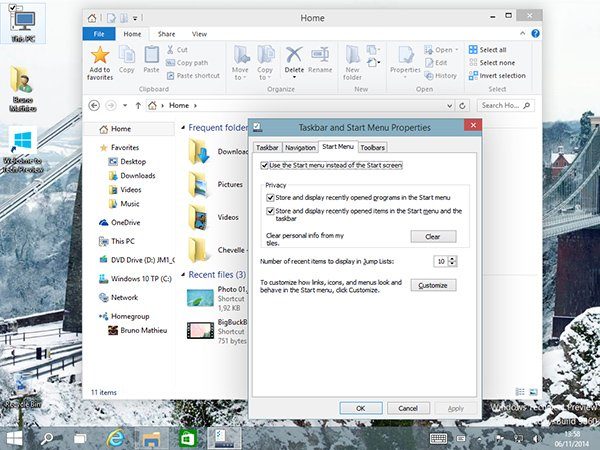Screen dimensions: 600x450
Task: Open recent locations dropdown arrow
Action: 125,105
